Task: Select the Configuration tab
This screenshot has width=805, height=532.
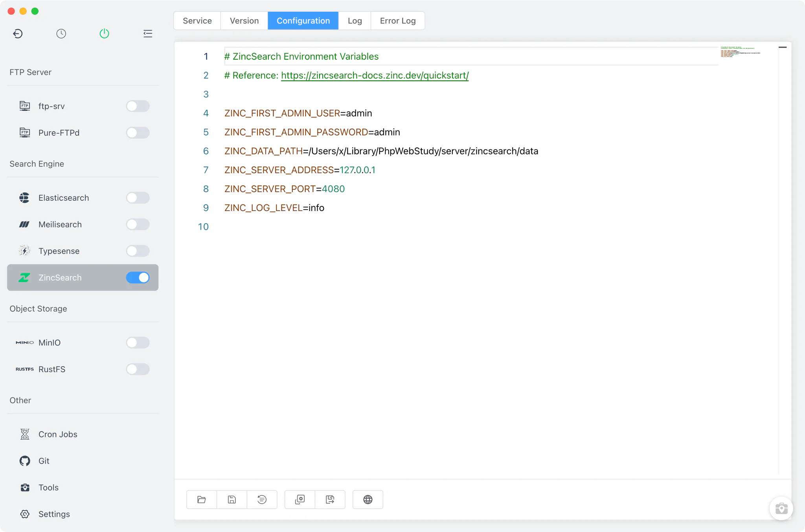Action: pyautogui.click(x=303, y=21)
